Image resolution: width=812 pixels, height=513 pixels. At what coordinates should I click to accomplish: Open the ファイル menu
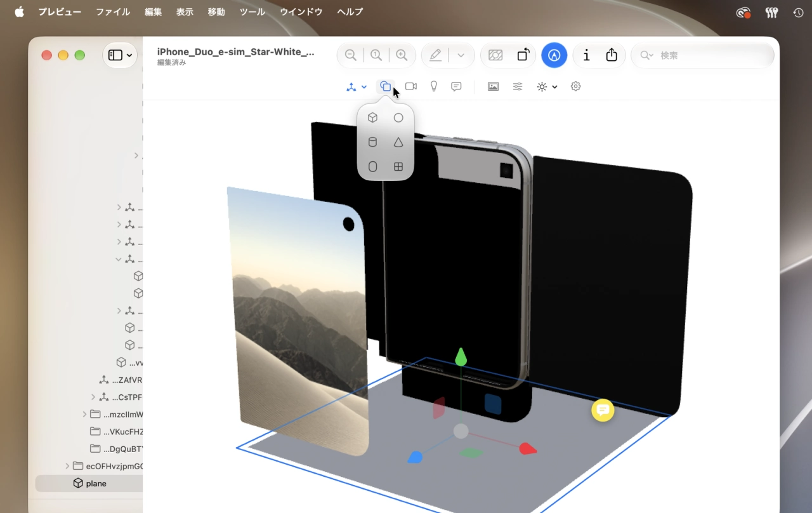pos(113,12)
